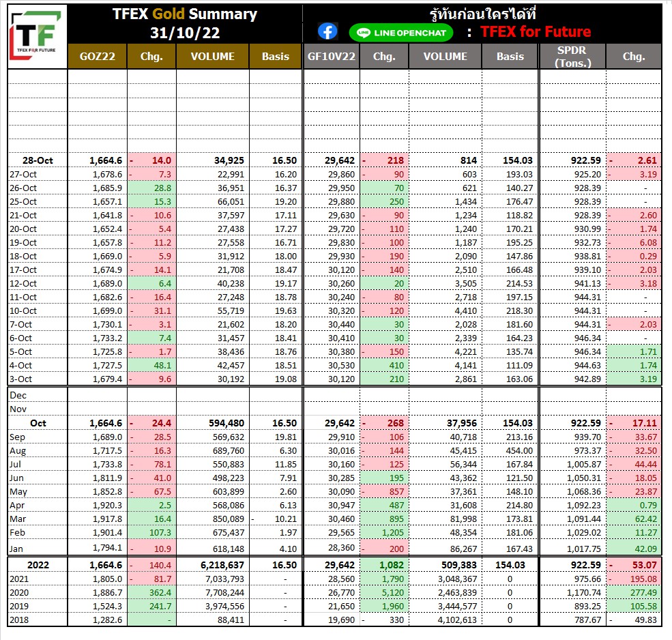672x640 pixels.
Task: Click 2020 change value 362.4
Action: pos(160,593)
